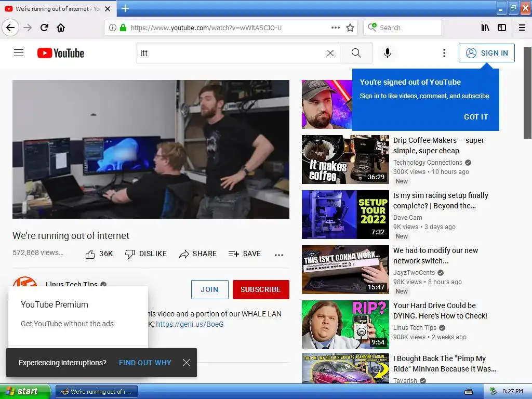Show site information icon in address bar
Image resolution: width=532 pixels, height=399 pixels.
[x=112, y=28]
